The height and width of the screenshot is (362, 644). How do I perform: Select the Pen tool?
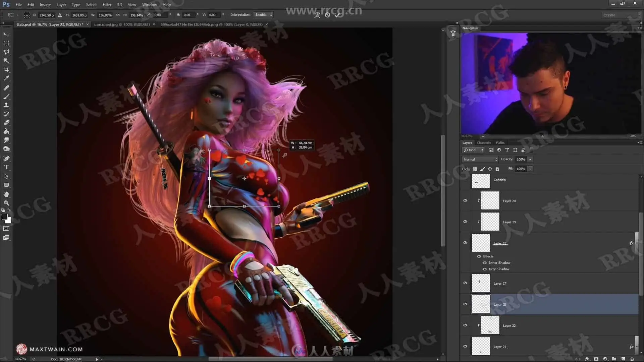click(6, 159)
